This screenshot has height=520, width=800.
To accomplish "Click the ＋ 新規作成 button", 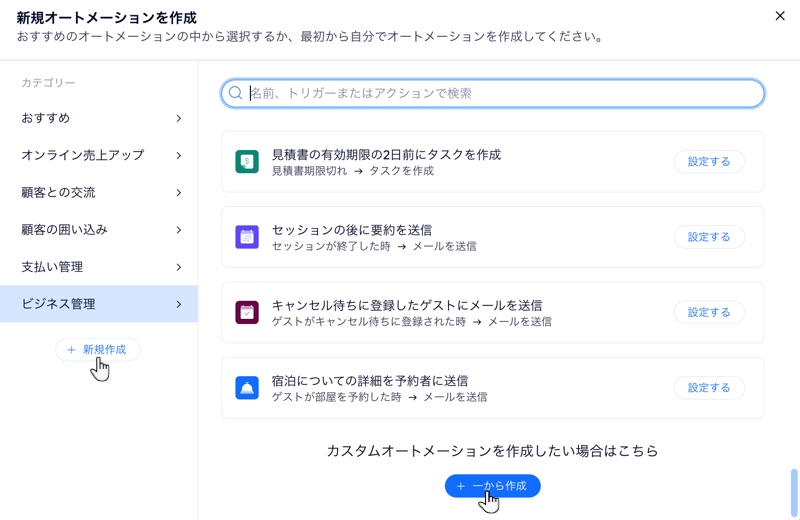I will point(97,350).
